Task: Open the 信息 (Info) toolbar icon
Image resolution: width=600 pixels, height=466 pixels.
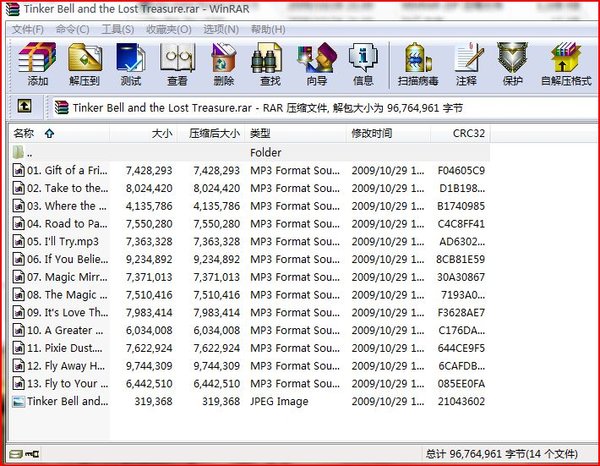Action: [363, 57]
